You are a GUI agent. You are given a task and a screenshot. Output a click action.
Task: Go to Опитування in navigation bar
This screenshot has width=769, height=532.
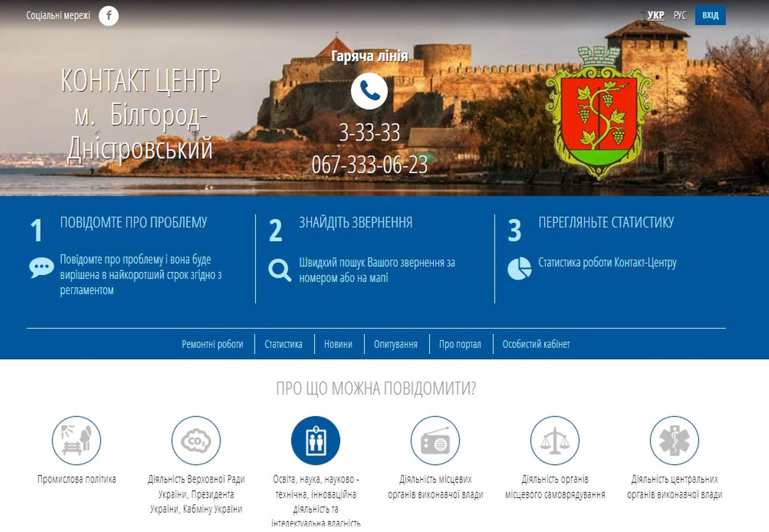395,344
